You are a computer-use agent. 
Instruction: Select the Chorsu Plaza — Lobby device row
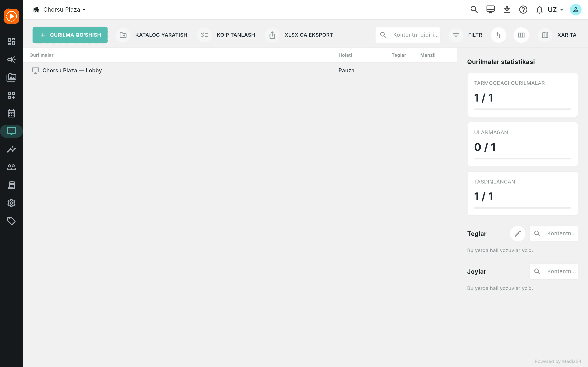pos(240,70)
